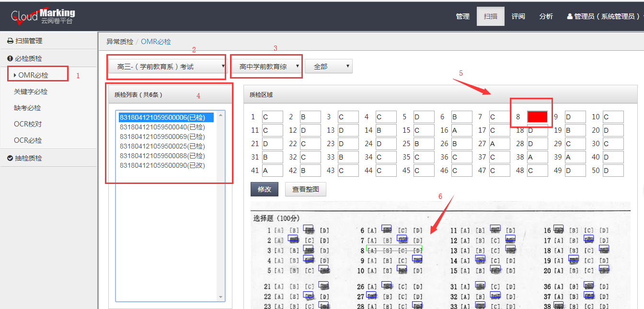Screen dimensions: 644x309
Task: Click the red answer box for question 8
Action: [537, 116]
